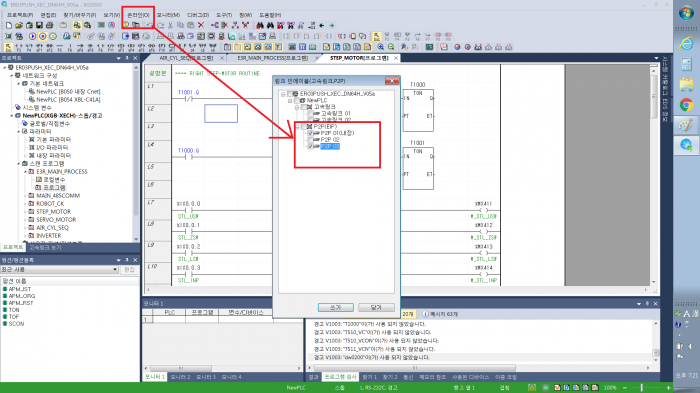Viewport: 700px width, 393px height.
Task: Click the Undo arrow icon
Action: (150, 25)
